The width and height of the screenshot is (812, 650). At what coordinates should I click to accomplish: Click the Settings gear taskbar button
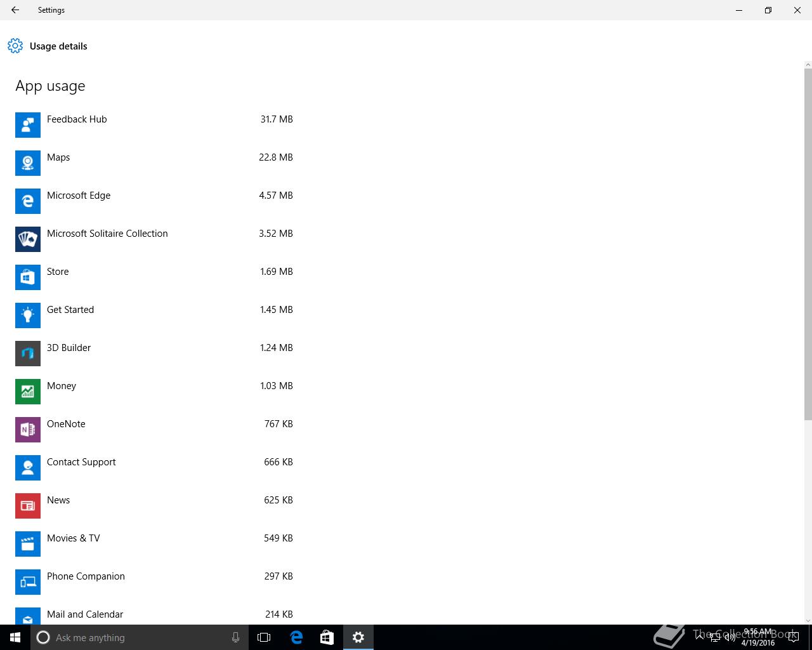(358, 637)
